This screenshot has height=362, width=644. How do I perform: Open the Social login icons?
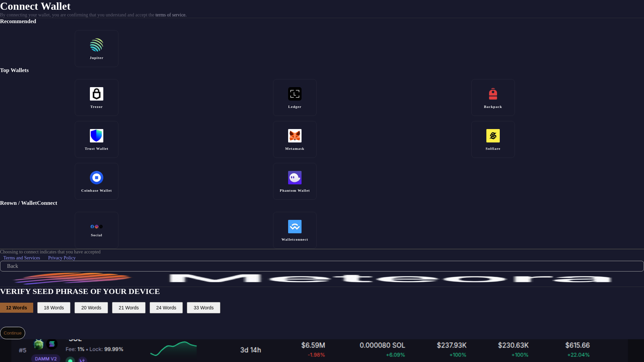click(x=97, y=227)
